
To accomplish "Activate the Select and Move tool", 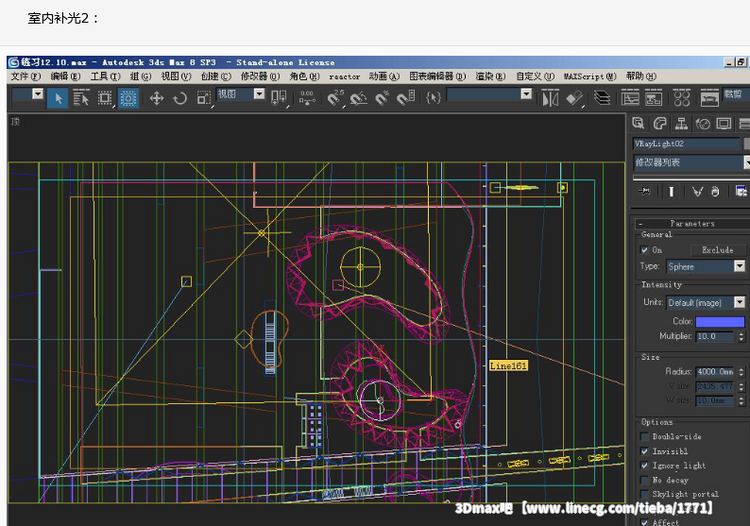I will pyautogui.click(x=156, y=99).
